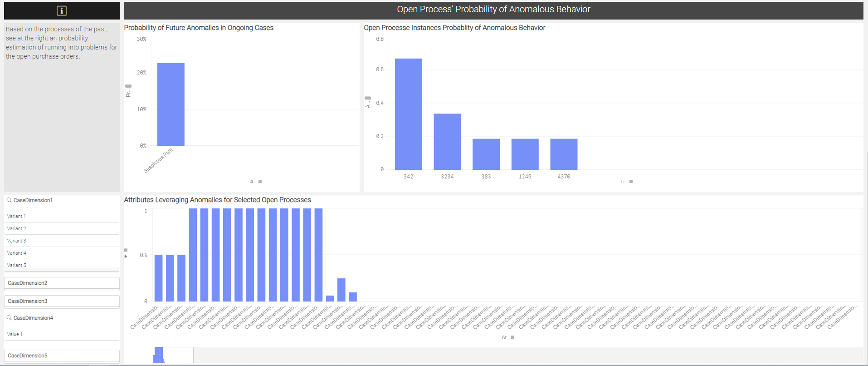The image size is (868, 366).
Task: Select the bar for case 1249
Action: tap(525, 154)
